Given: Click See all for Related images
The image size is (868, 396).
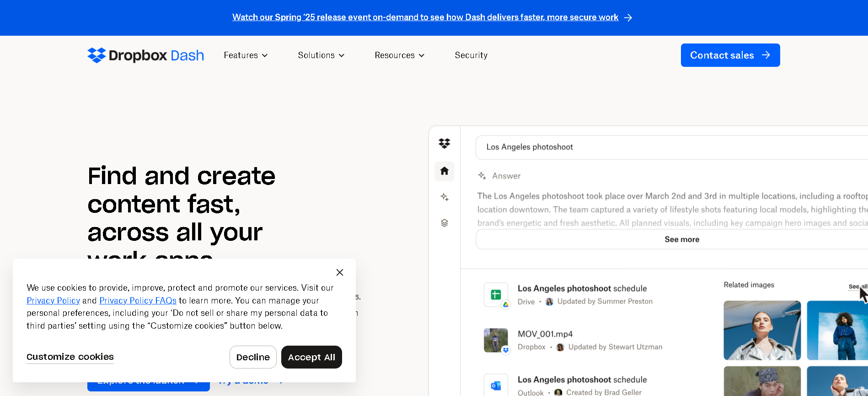Looking at the screenshot, I should (858, 287).
